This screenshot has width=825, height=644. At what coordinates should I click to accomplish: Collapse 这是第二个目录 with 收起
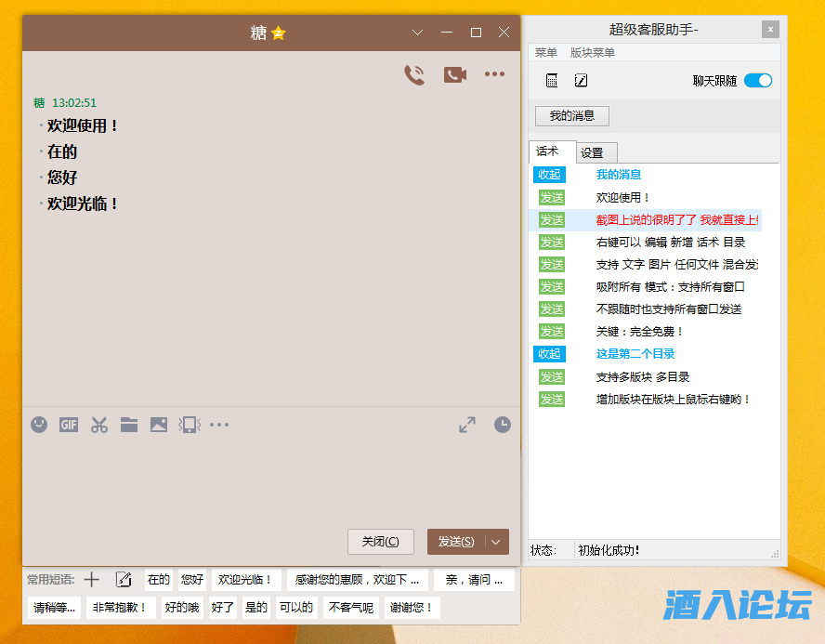pos(549,354)
